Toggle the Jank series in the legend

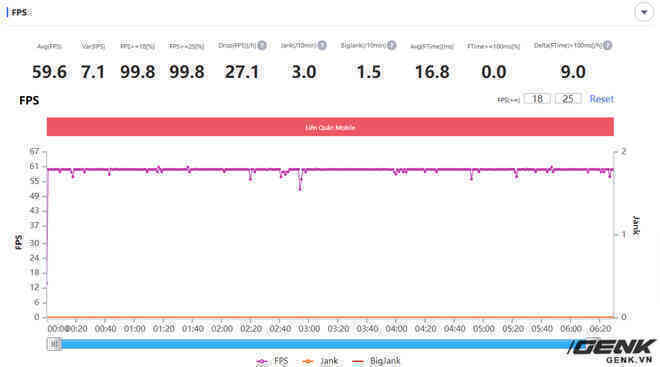point(320,361)
